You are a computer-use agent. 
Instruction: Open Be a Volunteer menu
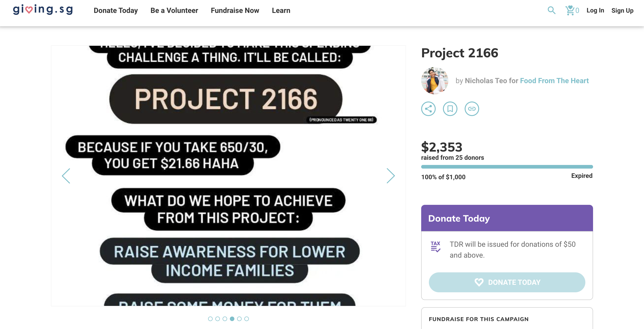tap(174, 10)
